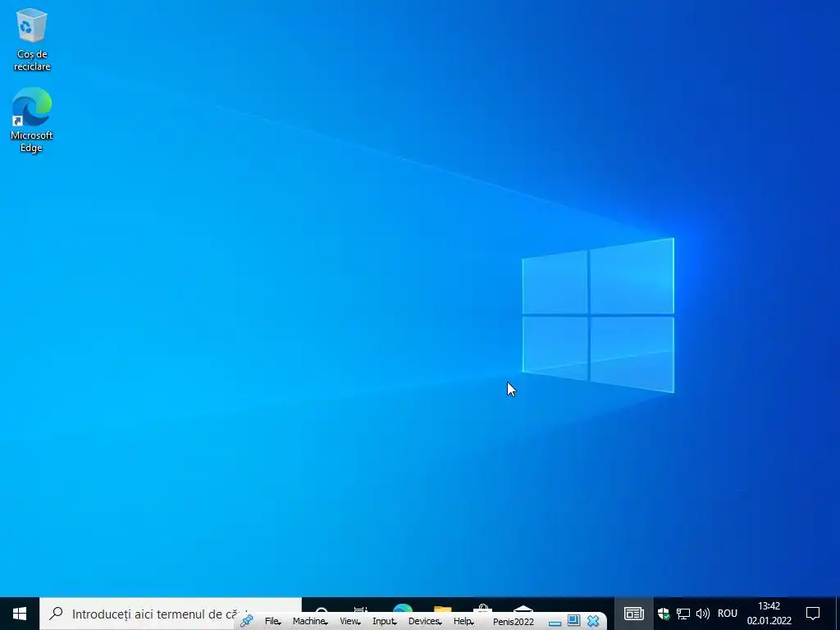Open the File menu in mini toolbar
This screenshot has width=840, height=630.
[272, 622]
